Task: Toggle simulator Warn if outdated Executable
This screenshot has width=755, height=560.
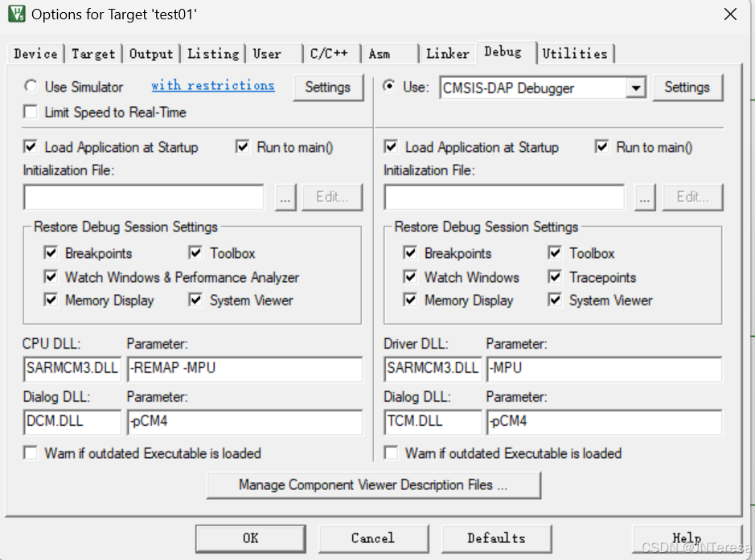Action: 31,452
